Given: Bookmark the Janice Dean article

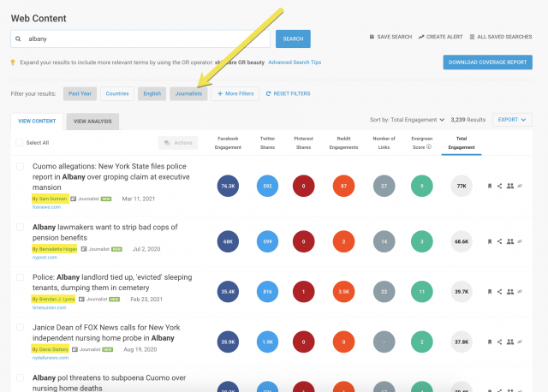Looking at the screenshot, I should 490,342.
